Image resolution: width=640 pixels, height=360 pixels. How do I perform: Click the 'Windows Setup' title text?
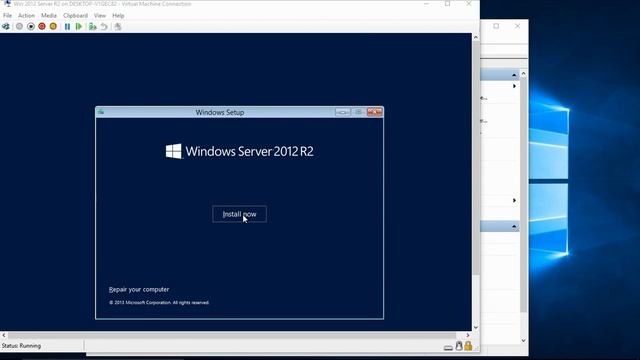point(220,112)
